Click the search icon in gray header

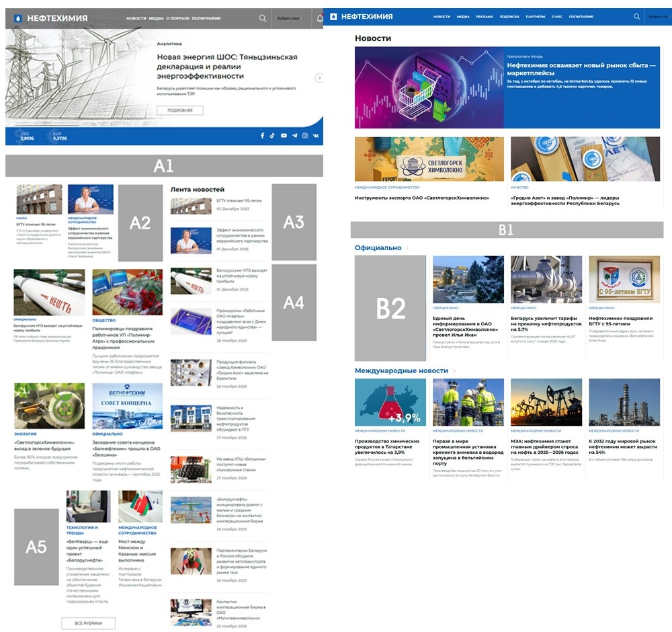coord(263,19)
